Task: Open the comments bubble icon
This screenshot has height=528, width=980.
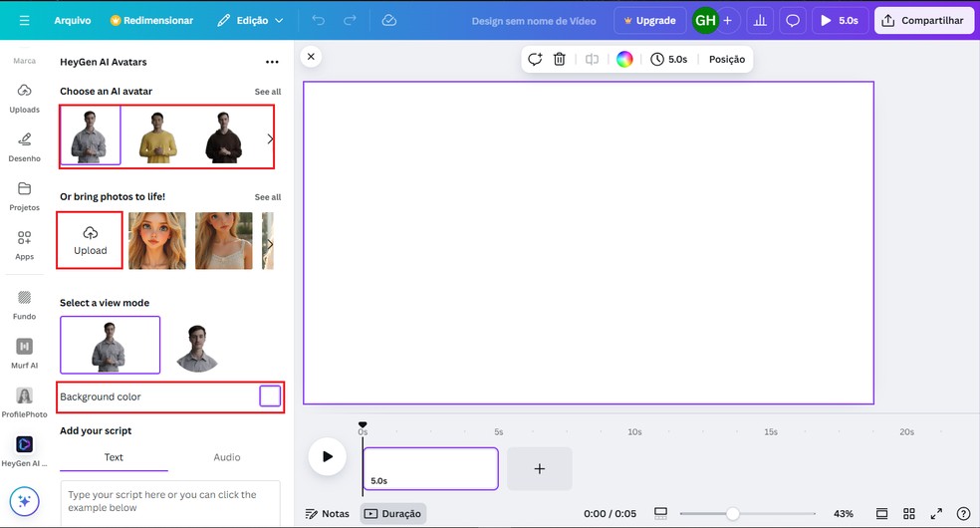Action: 793,21
